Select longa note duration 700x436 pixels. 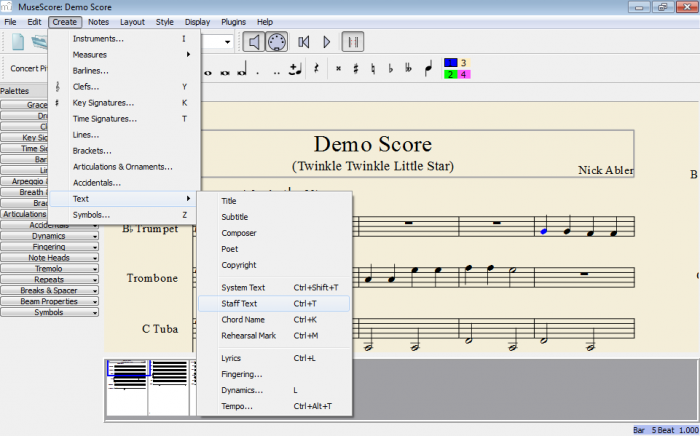(x=242, y=69)
